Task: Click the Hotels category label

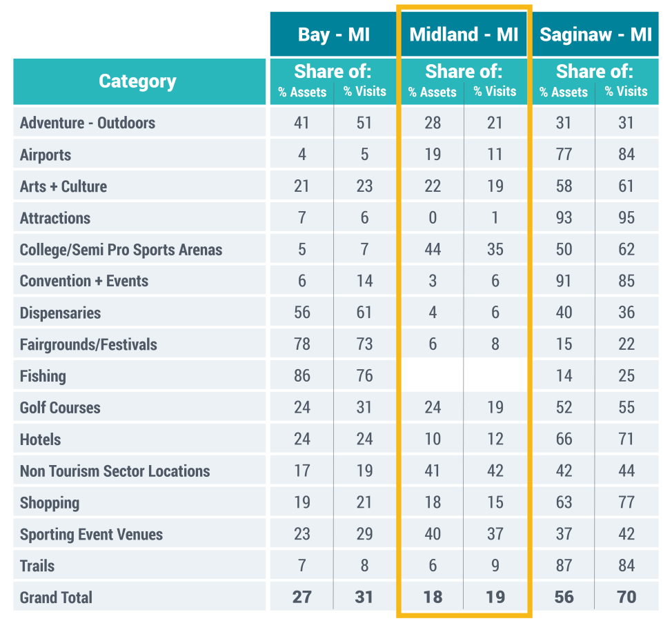Action: [x=40, y=440]
